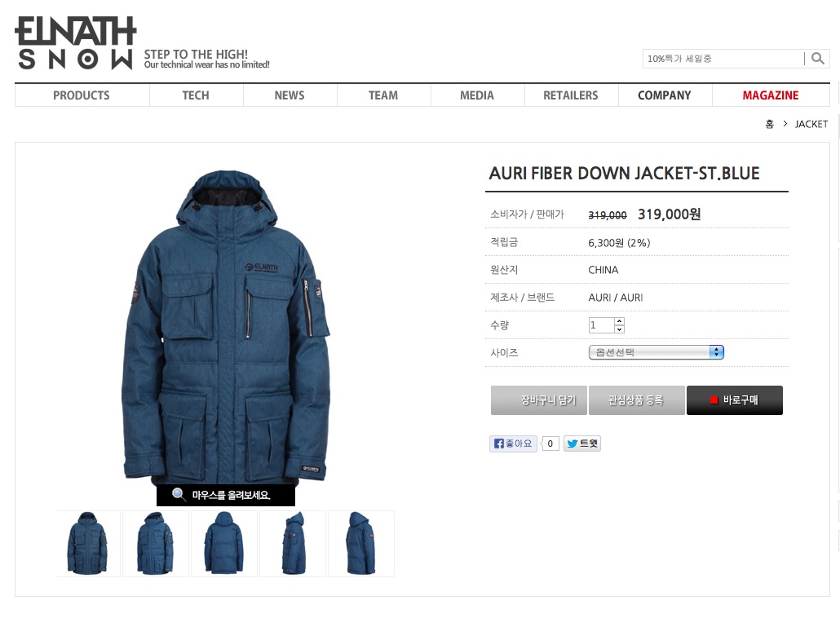Increase quantity with up arrow
This screenshot has height=640, width=840.
point(619,320)
